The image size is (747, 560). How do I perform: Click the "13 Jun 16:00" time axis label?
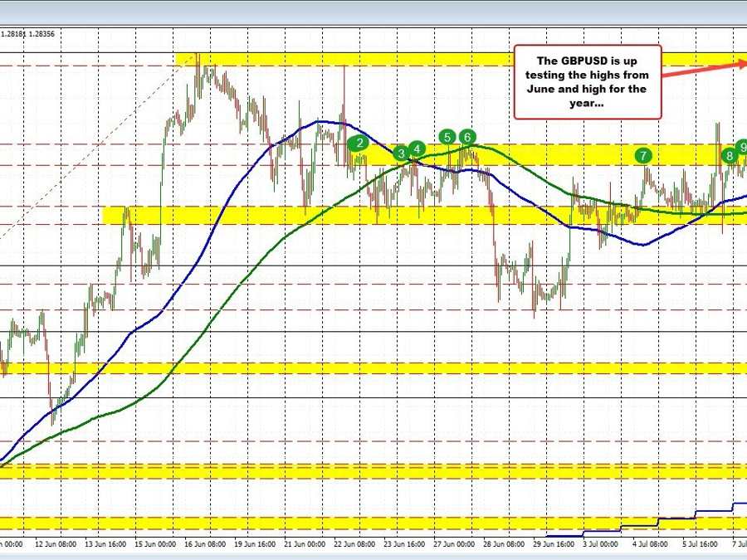(105, 543)
